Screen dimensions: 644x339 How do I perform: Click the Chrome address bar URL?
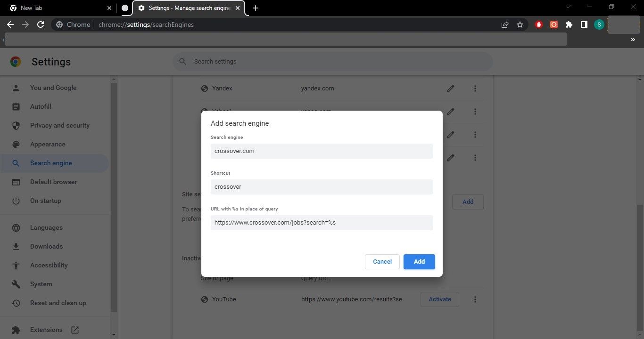[x=146, y=24]
